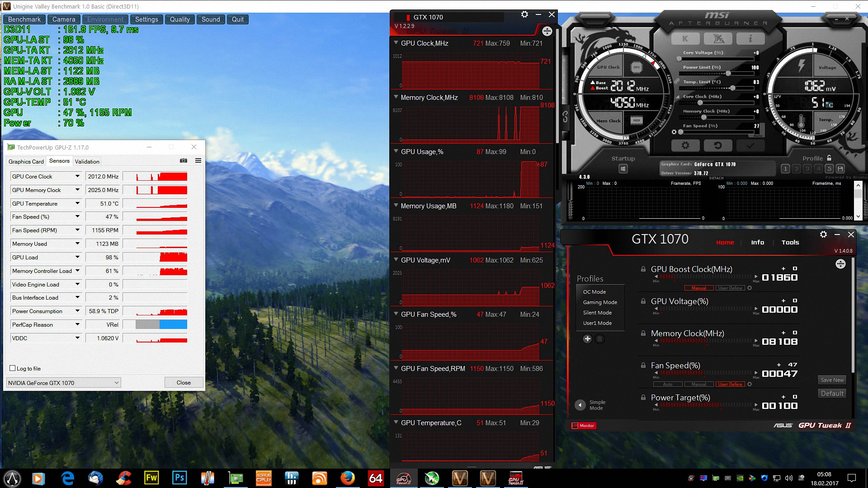Toggle Afterburner Windows startup button

pos(623,169)
